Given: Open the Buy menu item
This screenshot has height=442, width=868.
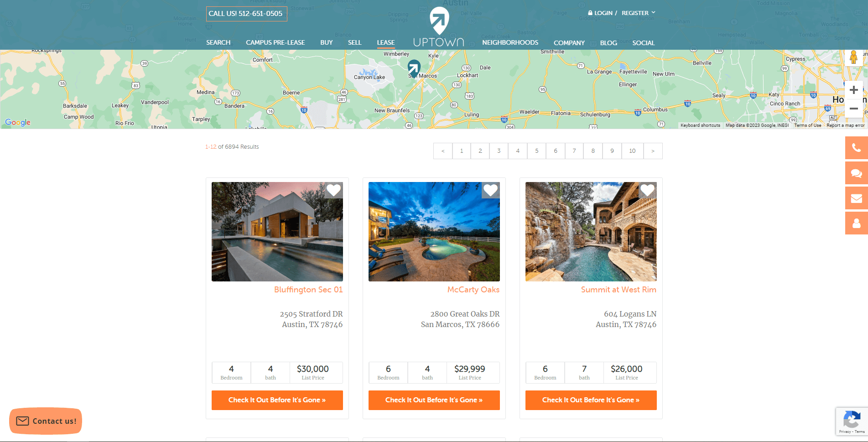Looking at the screenshot, I should 327,42.
